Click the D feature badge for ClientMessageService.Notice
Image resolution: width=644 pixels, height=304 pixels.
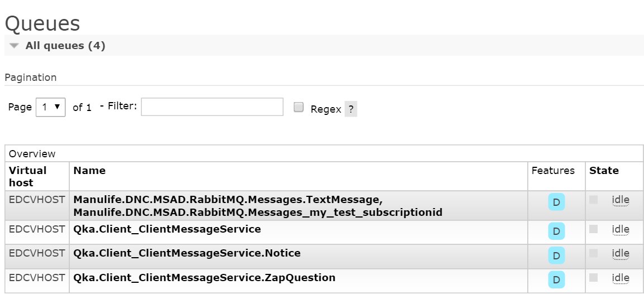click(556, 255)
